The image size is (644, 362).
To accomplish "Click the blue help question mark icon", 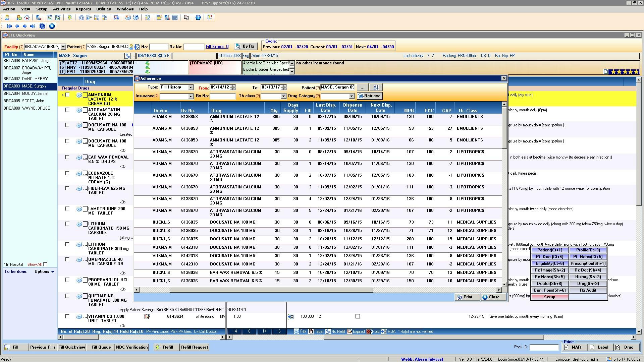I will [x=198, y=18].
